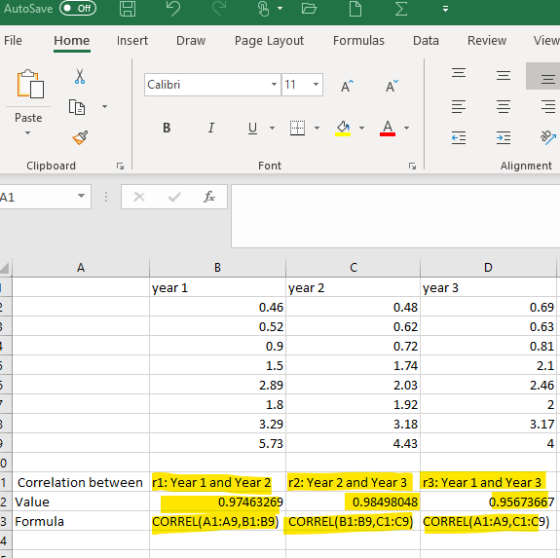Go to the Data tab
The image size is (560, 558).
coord(426,40)
